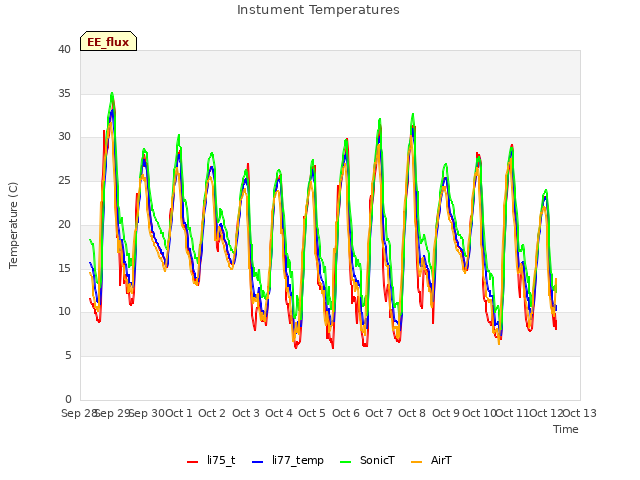Click the Oct 9 x-axis tick label

[446, 413]
